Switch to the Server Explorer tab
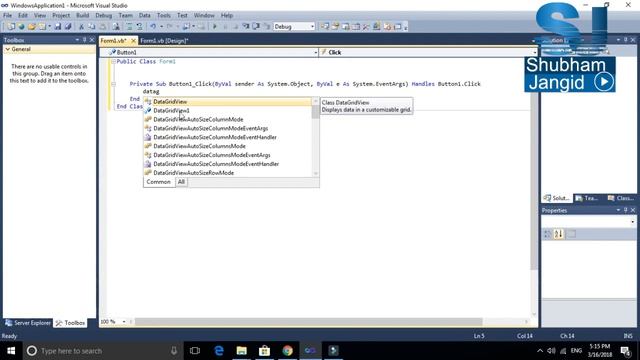 coord(28,323)
